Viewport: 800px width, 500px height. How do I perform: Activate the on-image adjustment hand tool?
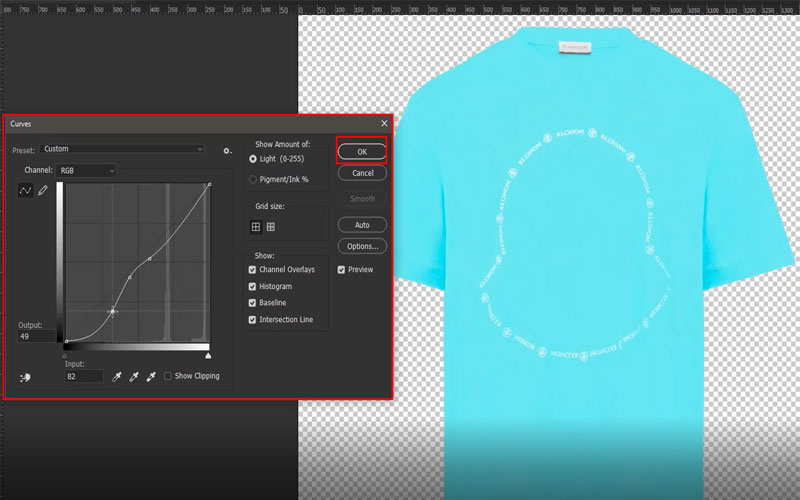point(25,378)
